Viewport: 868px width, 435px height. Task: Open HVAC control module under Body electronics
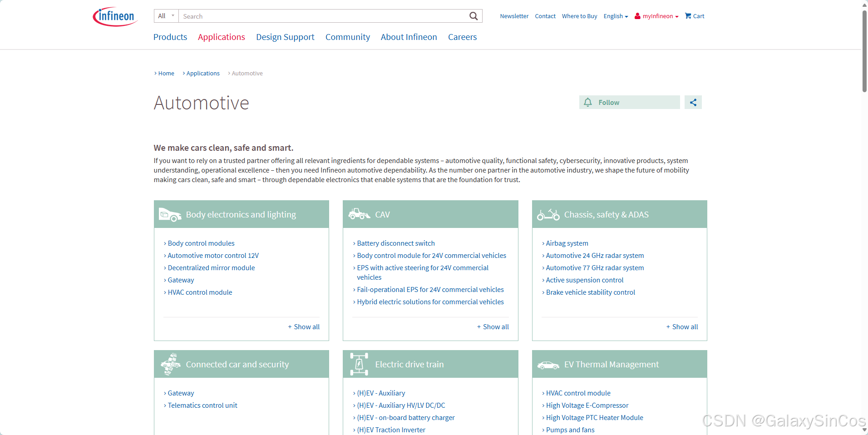click(x=200, y=292)
